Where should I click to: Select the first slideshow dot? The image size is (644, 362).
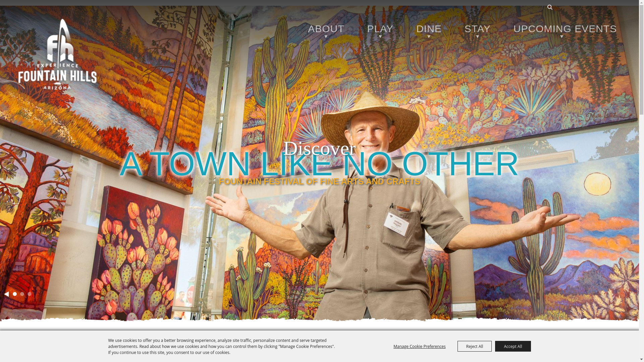click(15, 294)
